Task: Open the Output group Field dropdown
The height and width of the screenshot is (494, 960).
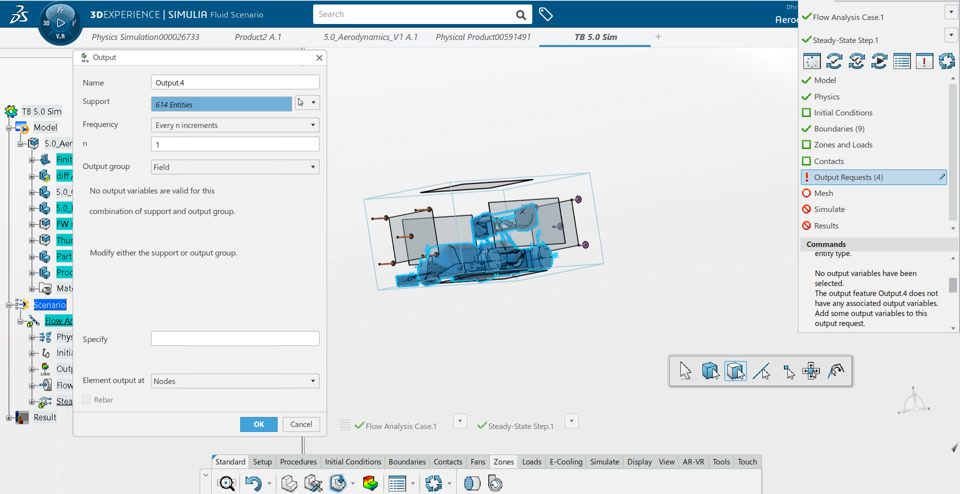Action: pos(235,167)
